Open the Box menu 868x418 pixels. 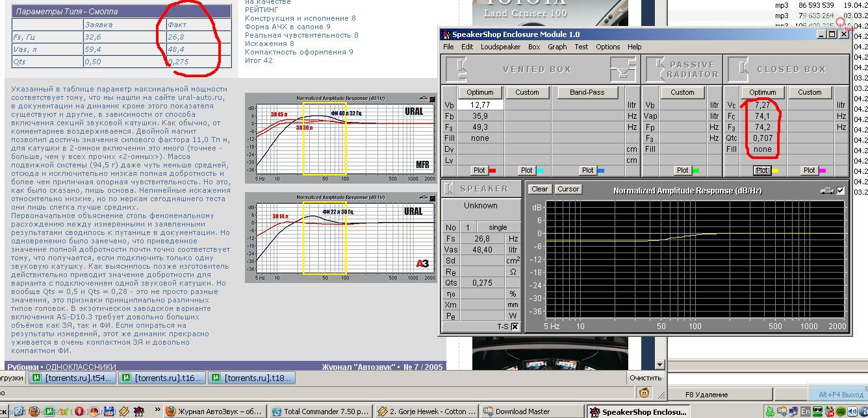click(x=534, y=47)
